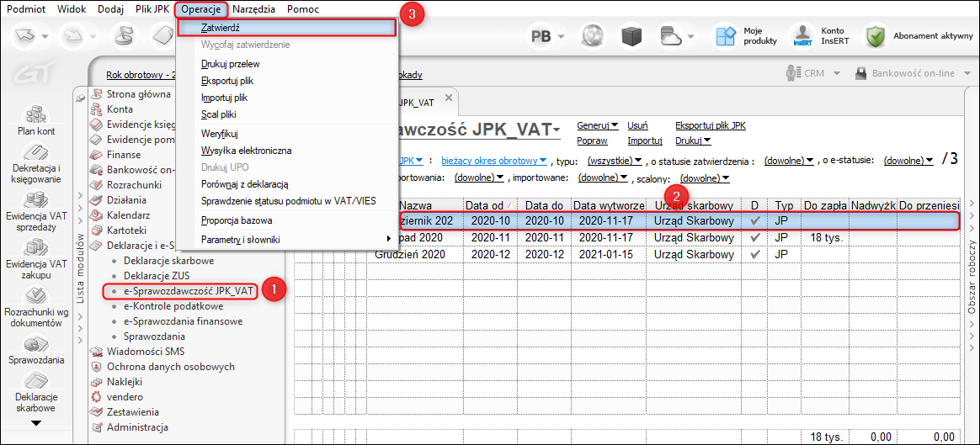Click the Eksportuj plik JPK link

click(710, 125)
